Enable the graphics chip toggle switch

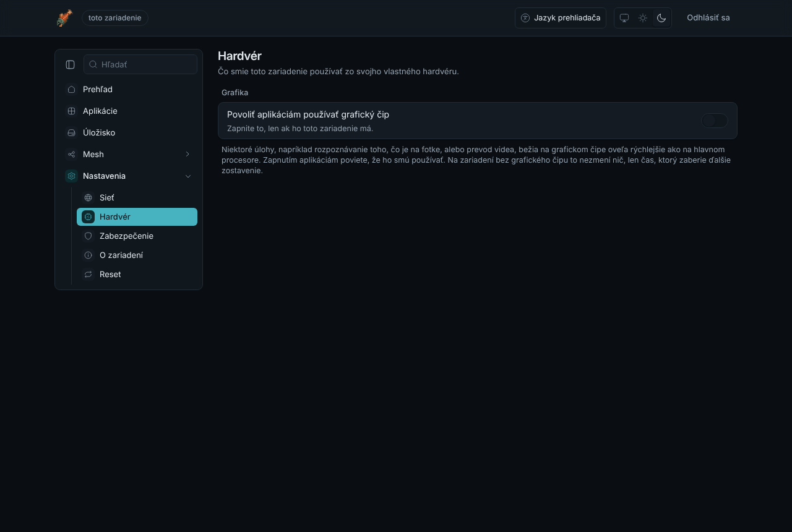[714, 121]
